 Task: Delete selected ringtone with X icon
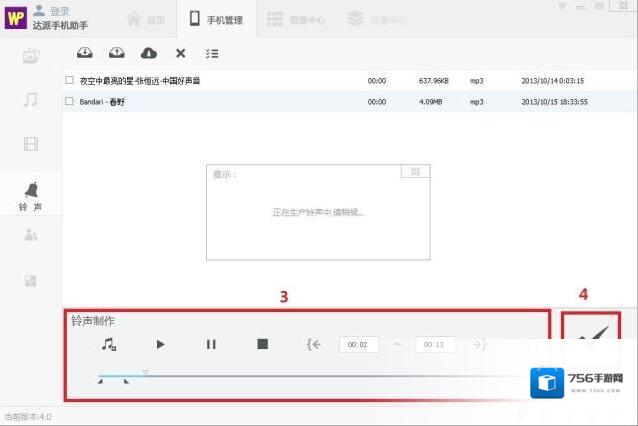tap(180, 53)
